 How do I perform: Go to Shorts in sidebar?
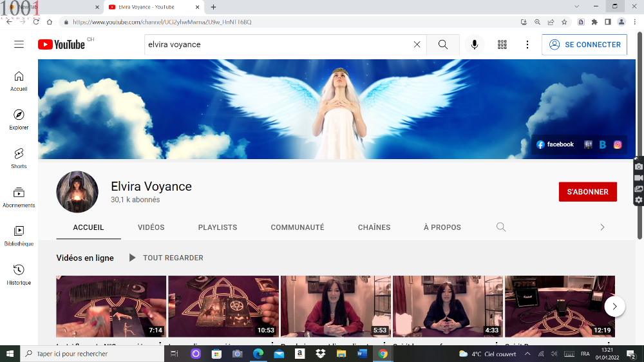click(x=19, y=158)
